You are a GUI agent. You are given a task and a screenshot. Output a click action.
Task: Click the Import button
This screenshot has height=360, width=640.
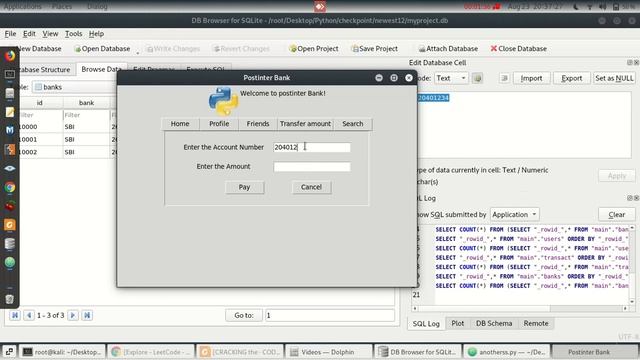pos(531,78)
